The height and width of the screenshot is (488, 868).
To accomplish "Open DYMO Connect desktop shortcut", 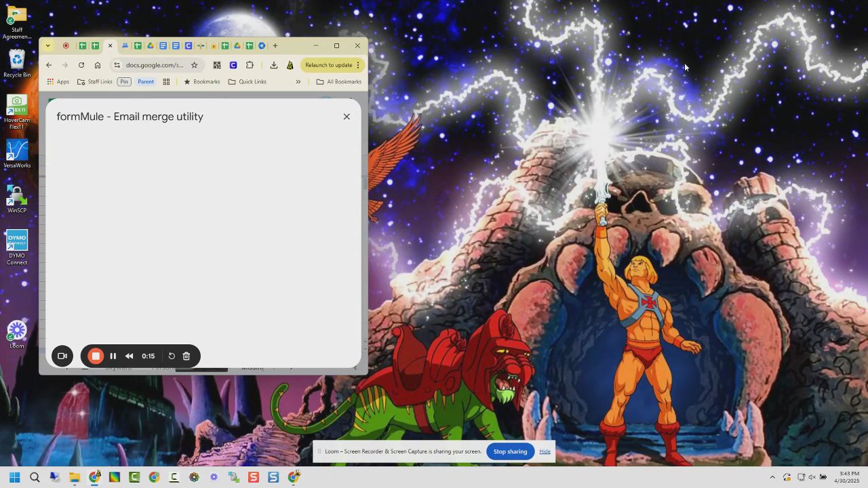I will (x=17, y=247).
